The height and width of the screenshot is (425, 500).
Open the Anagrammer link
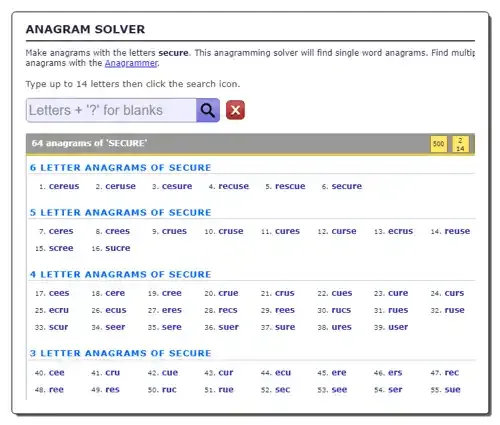click(131, 63)
